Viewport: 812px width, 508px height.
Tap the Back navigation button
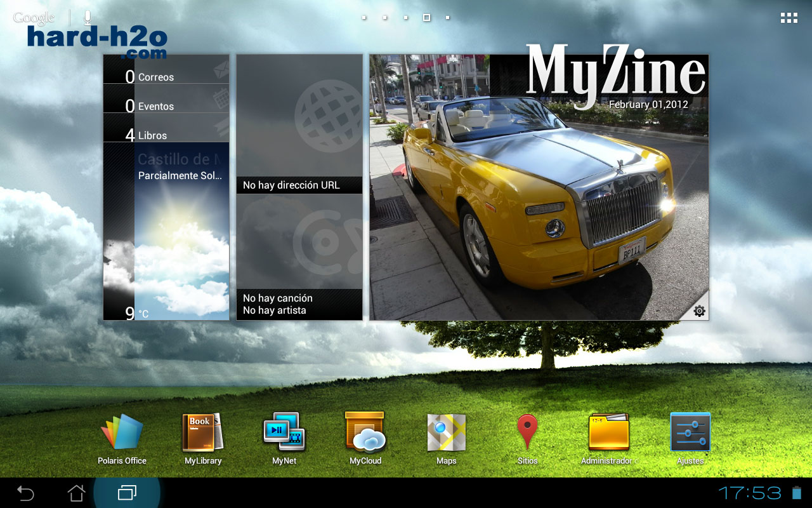(25, 493)
